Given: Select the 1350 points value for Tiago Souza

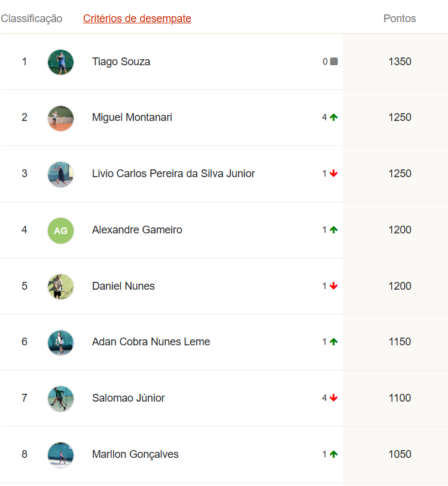Looking at the screenshot, I should pyautogui.click(x=400, y=62).
